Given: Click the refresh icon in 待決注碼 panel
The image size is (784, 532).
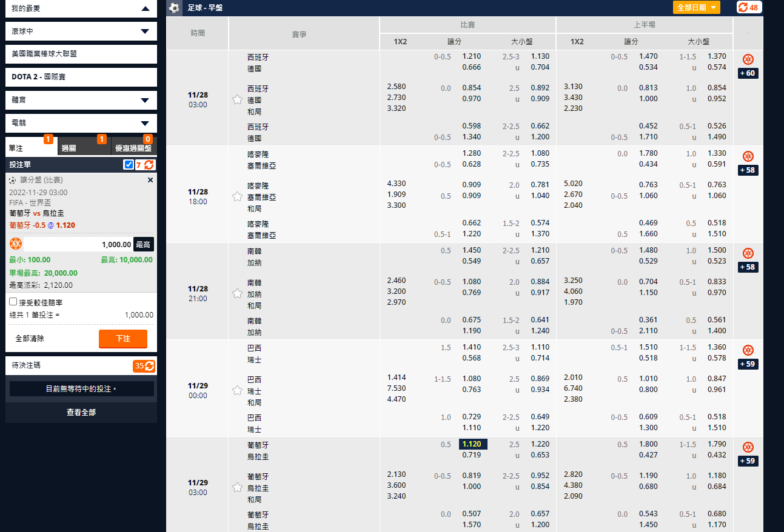Looking at the screenshot, I should click(x=149, y=366).
